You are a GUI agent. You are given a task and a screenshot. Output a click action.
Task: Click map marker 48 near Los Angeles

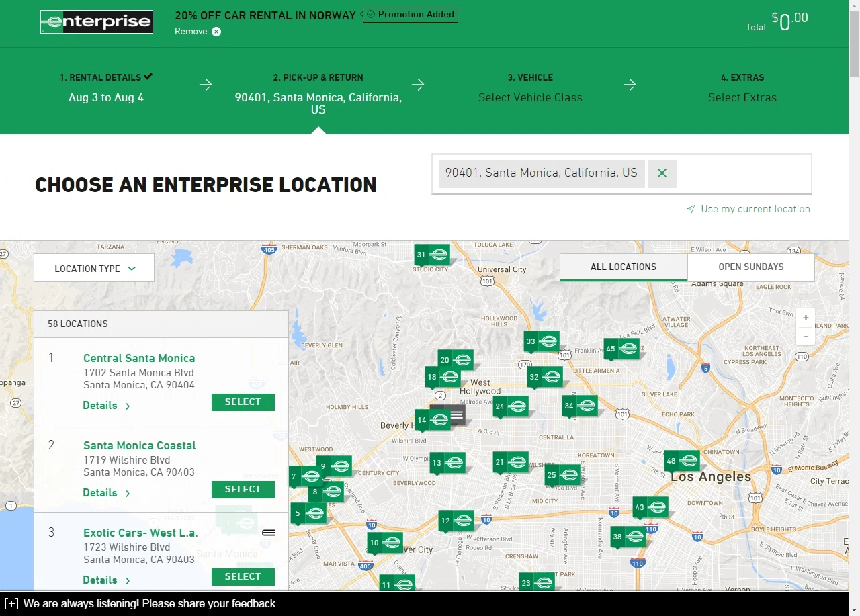[x=682, y=461]
